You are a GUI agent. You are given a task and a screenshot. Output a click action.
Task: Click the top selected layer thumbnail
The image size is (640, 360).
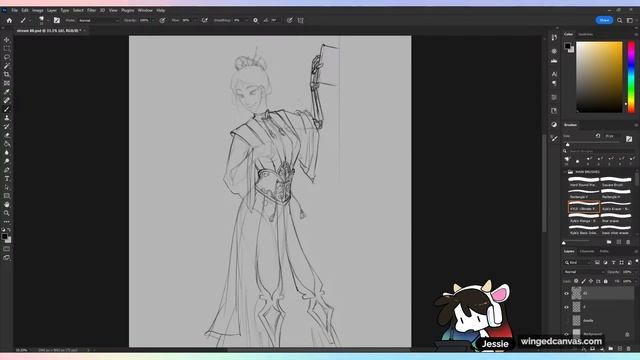point(576,293)
